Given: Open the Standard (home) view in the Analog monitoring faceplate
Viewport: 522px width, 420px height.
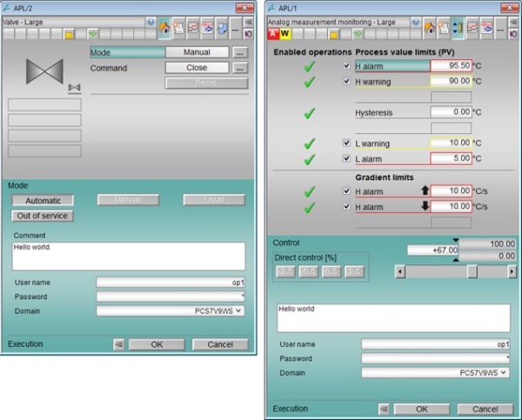Looking at the screenshot, I should pos(430,29).
